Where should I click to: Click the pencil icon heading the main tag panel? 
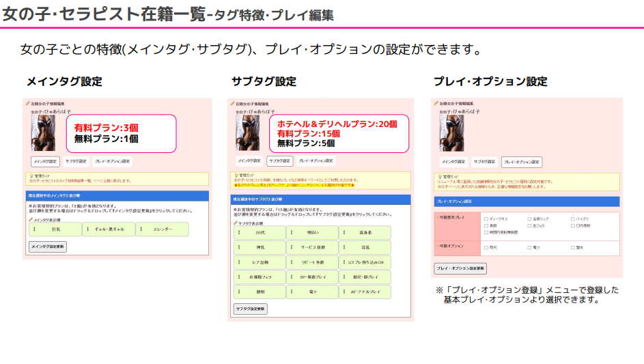(27, 104)
